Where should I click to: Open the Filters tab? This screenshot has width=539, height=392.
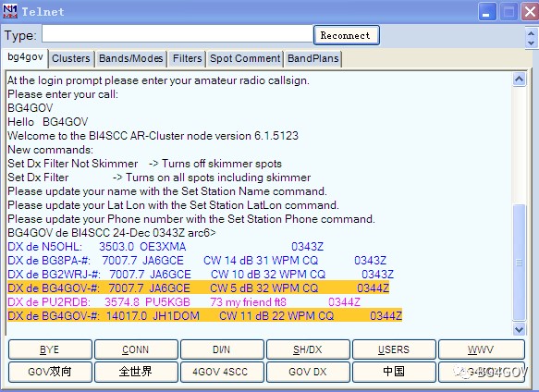click(187, 58)
